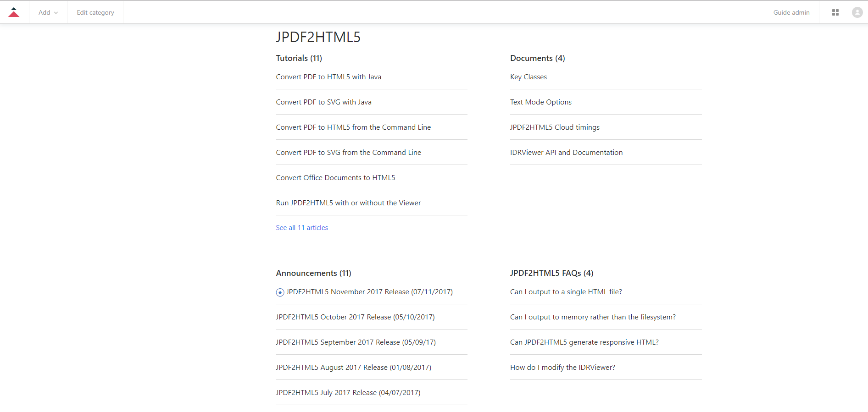Open JPDF2HTML5 Cloud timings article
The height and width of the screenshot is (412, 868).
coord(555,127)
